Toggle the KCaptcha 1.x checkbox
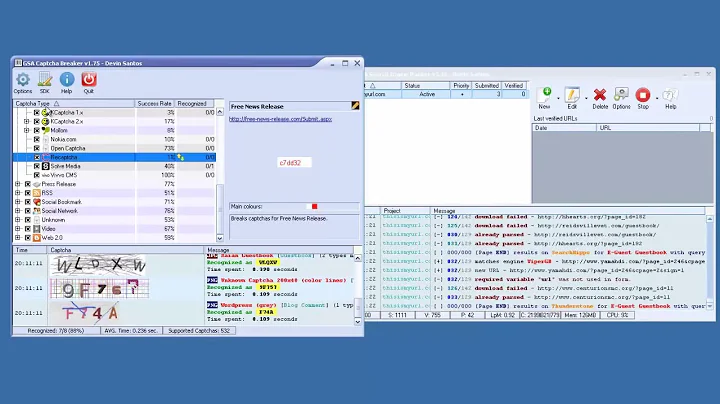 coord(37,112)
